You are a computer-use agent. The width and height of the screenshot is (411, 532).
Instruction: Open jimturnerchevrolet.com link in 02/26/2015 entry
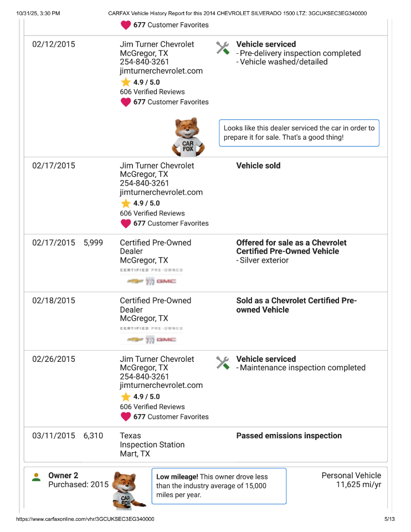click(161, 385)
